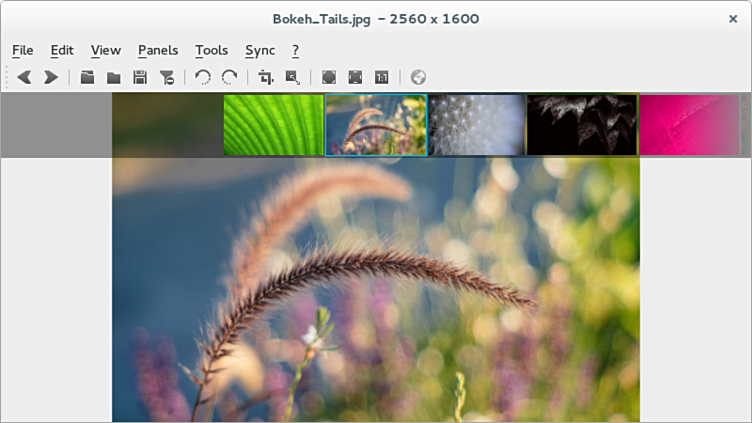Image resolution: width=752 pixels, height=423 pixels.
Task: Expand the Sync menu
Action: (x=260, y=50)
